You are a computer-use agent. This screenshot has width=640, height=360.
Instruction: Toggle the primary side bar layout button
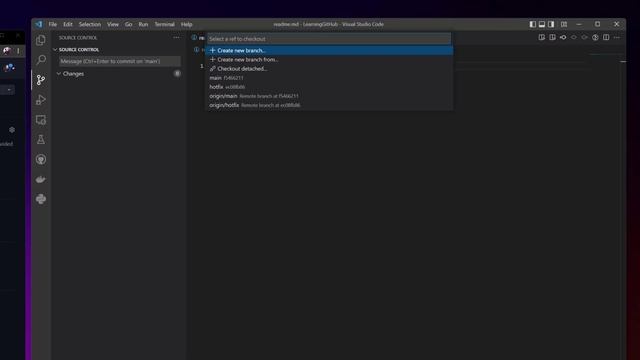point(533,24)
